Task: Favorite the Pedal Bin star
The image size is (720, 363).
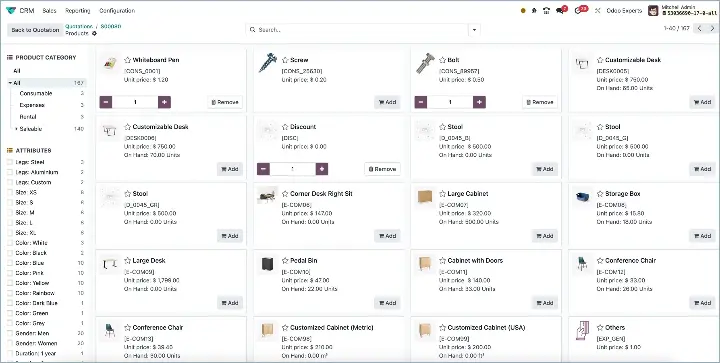Action: (x=285, y=261)
